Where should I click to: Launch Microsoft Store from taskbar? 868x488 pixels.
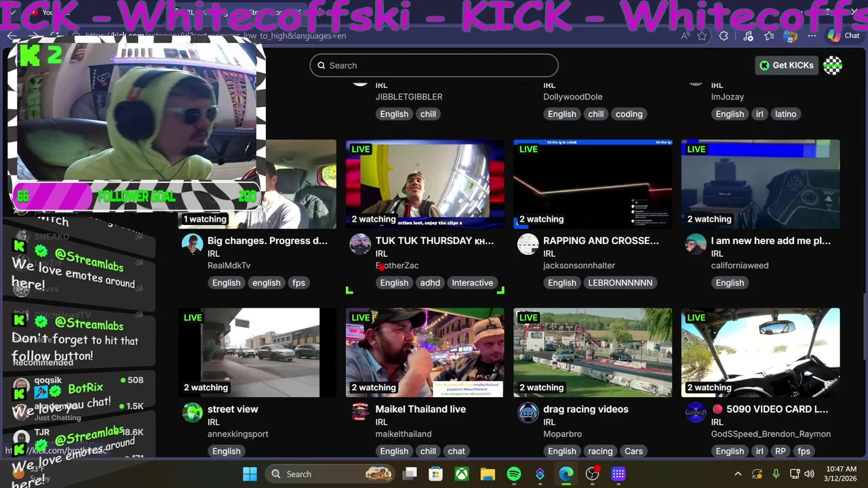tap(435, 474)
